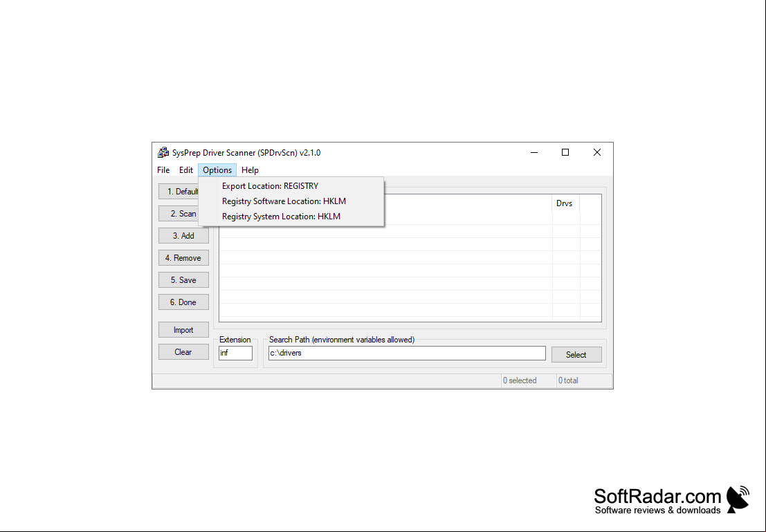This screenshot has height=532, width=766.
Task: Focus the Search Path input field
Action: coord(407,353)
